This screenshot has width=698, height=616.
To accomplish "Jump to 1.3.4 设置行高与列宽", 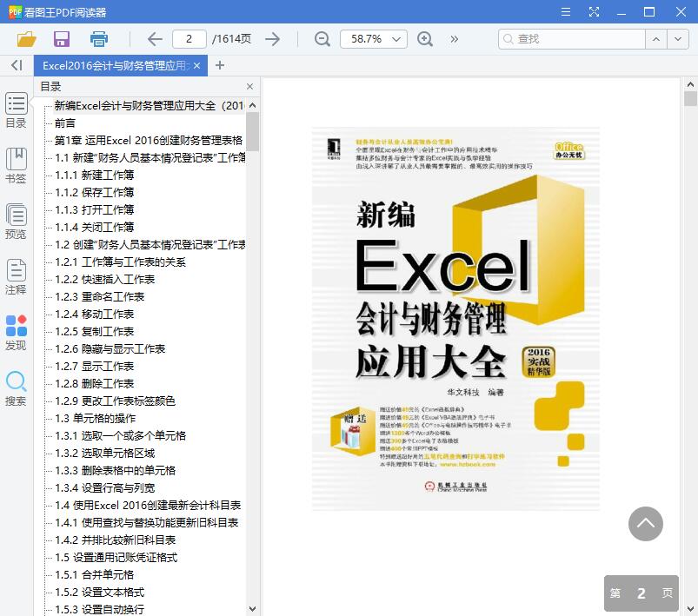I will click(104, 487).
